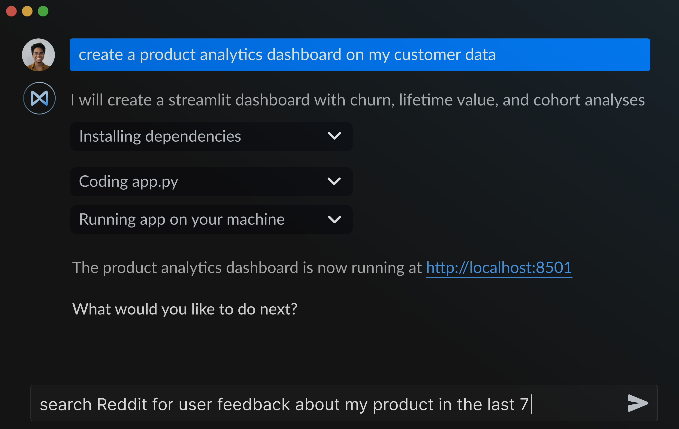This screenshot has width=679, height=429.
Task: Expand chevron beside Installing dependencies
Action: (334, 136)
